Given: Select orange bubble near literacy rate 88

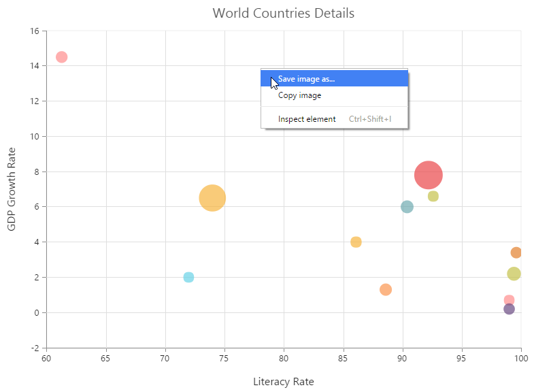Looking at the screenshot, I should (x=386, y=289).
